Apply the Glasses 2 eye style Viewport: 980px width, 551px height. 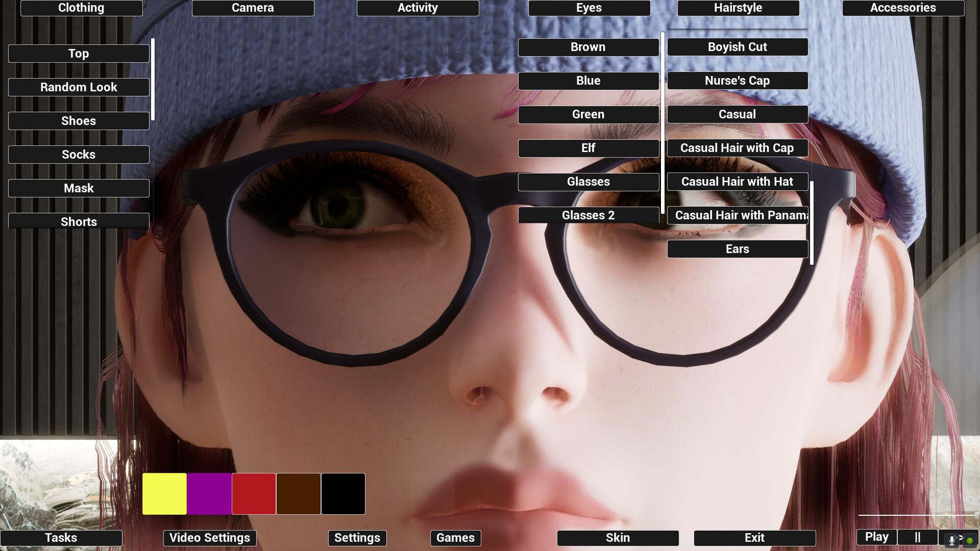[588, 215]
